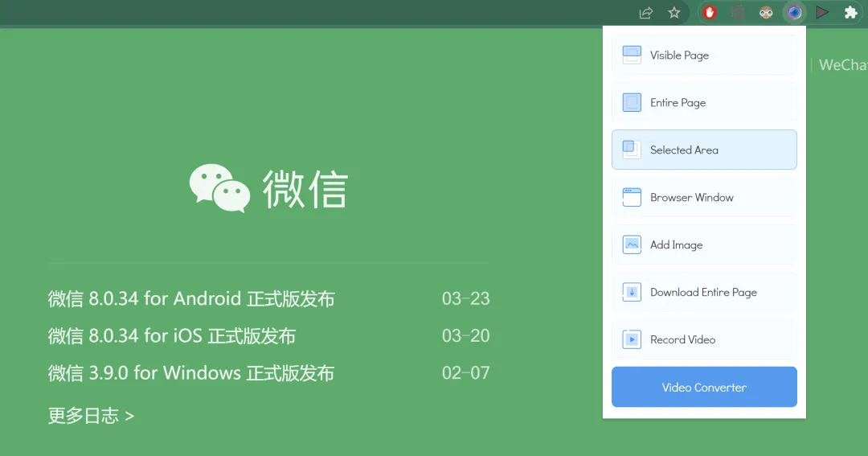Click the 微信 logo text
The width and height of the screenshot is (868, 456).
click(305, 189)
